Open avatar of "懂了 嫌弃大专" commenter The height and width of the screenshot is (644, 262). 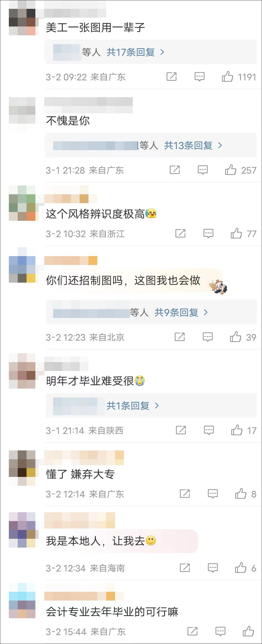(22, 468)
